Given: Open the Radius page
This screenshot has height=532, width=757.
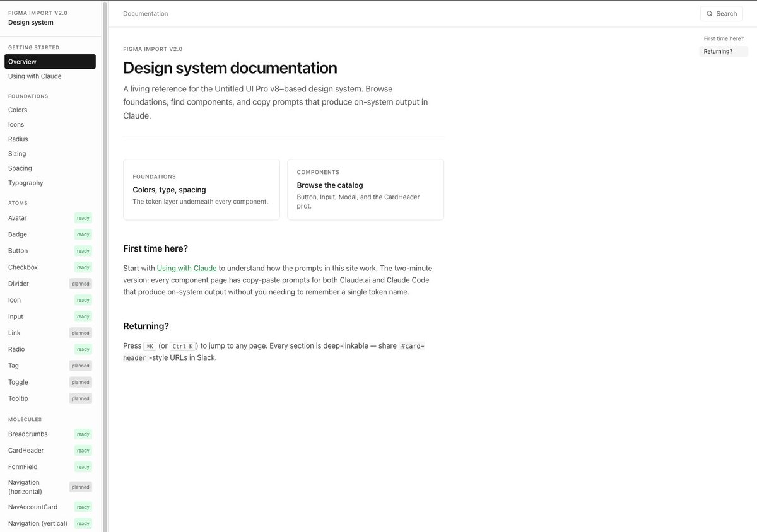Looking at the screenshot, I should pyautogui.click(x=50, y=139).
